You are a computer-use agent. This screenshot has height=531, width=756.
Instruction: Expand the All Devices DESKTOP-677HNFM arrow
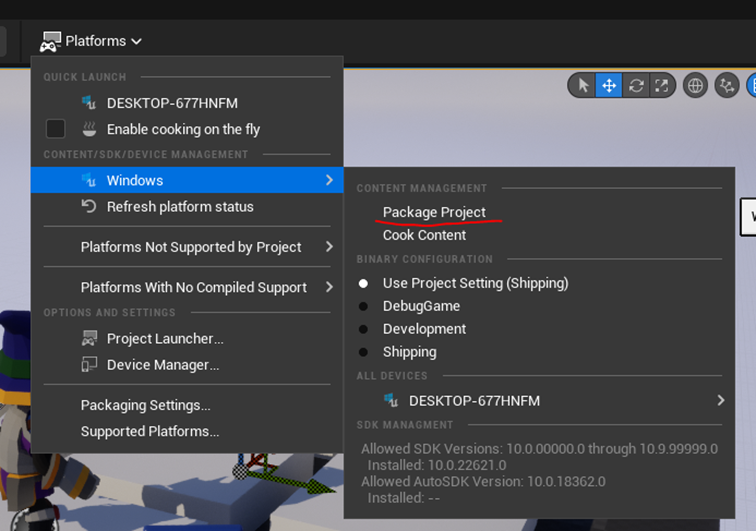click(x=720, y=400)
